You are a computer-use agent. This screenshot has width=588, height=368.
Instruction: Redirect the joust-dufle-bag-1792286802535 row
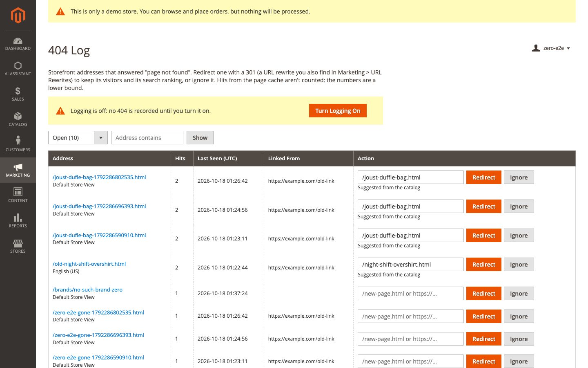tap(484, 177)
